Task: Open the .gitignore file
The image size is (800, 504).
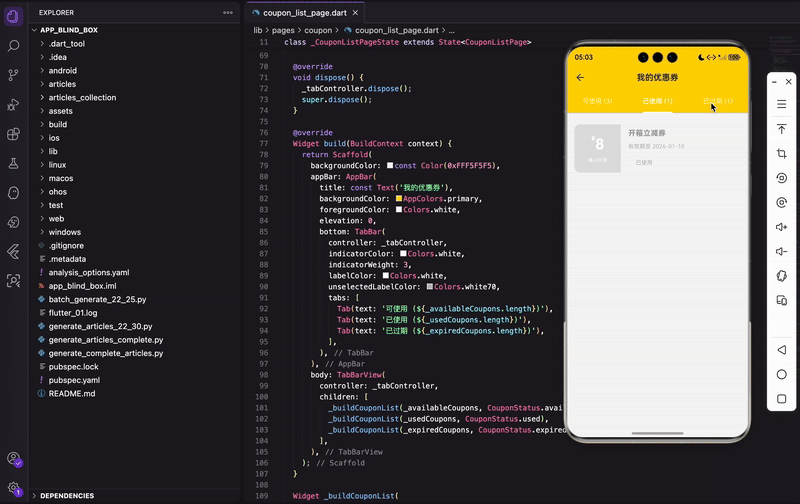Action: tap(66, 246)
